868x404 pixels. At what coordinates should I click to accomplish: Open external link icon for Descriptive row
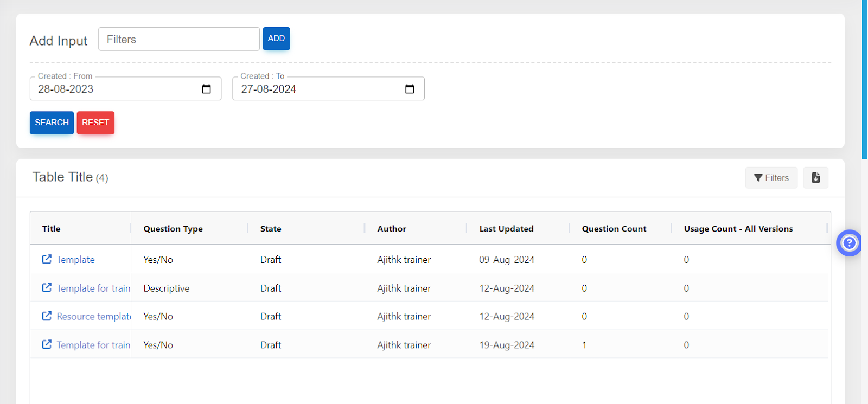[47, 288]
